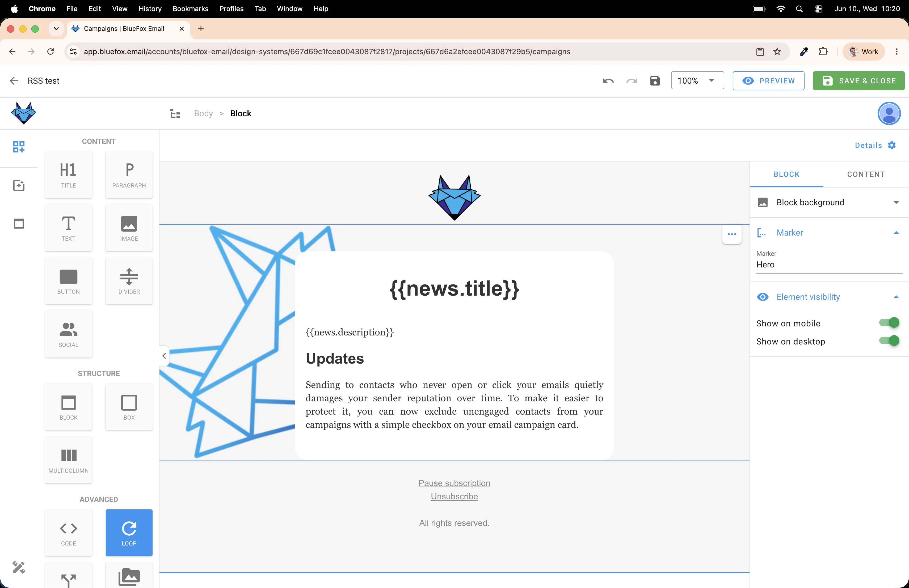
Task: Click the Marker input field with Hero
Action: pyautogui.click(x=829, y=265)
